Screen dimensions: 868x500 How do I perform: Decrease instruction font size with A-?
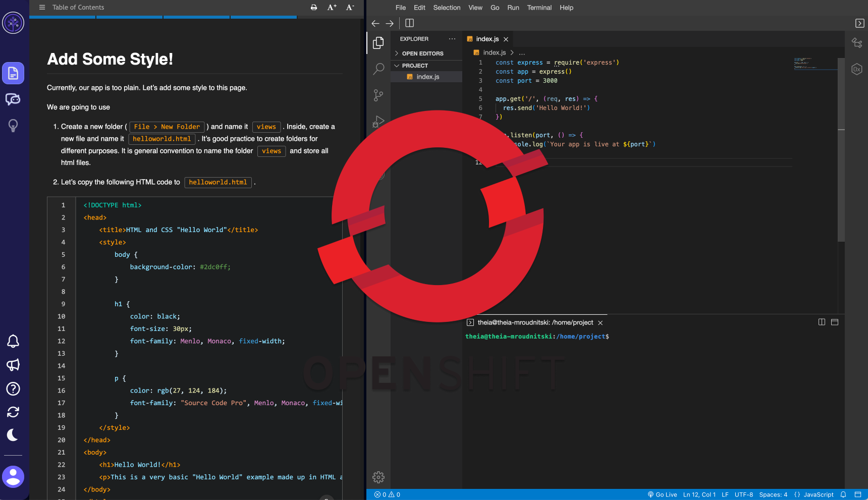point(350,8)
